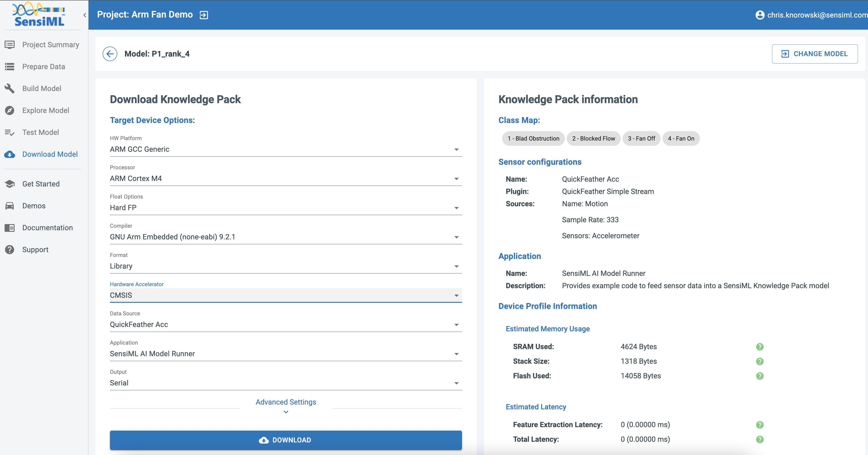Click the 4 - Fan On class chip
The image size is (868, 455).
click(x=681, y=139)
